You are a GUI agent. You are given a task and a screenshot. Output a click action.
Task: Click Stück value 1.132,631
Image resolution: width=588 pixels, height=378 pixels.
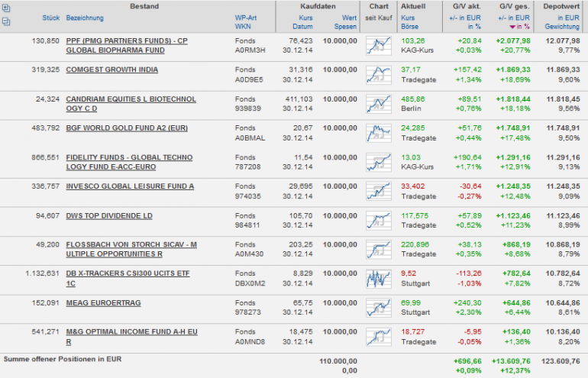click(42, 273)
